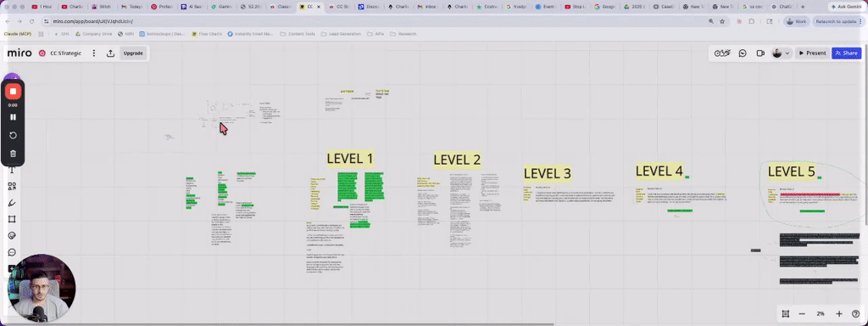Screen dimensions: 868x326
Task: Switch to the Gaming tab
Action: pyautogui.click(x=221, y=7)
